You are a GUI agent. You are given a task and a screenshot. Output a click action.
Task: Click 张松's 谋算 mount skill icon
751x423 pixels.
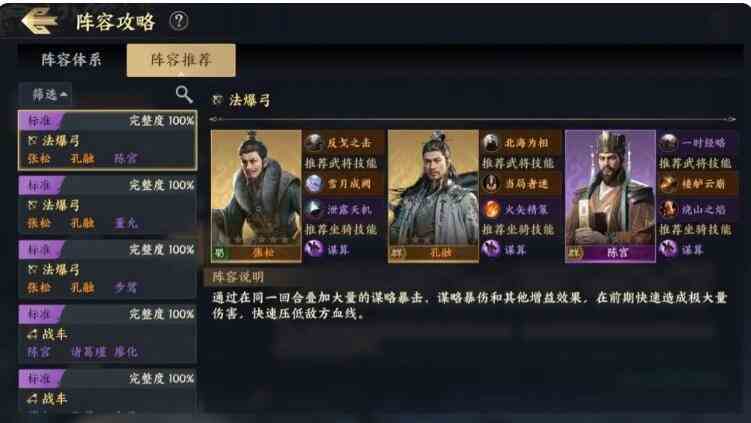(314, 249)
